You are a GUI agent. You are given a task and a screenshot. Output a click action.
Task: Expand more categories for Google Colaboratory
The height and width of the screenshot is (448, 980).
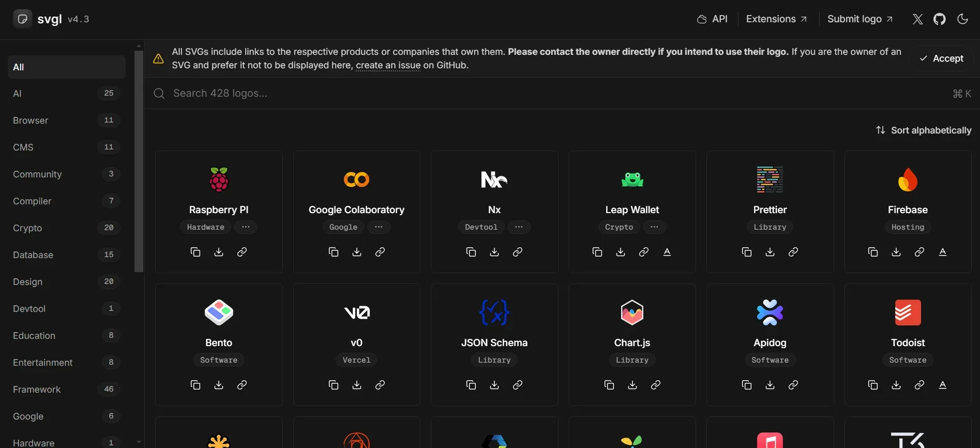point(379,227)
